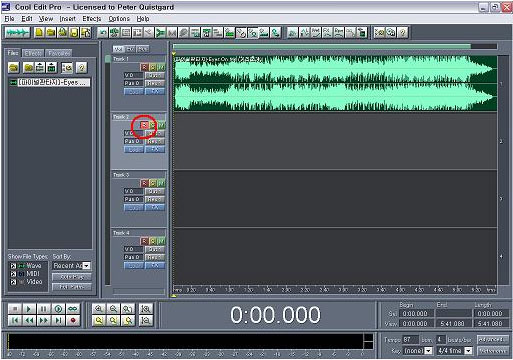Click the Insert Into Multitrack icon in Files panel
The width and height of the screenshot is (513, 360).
click(40, 68)
